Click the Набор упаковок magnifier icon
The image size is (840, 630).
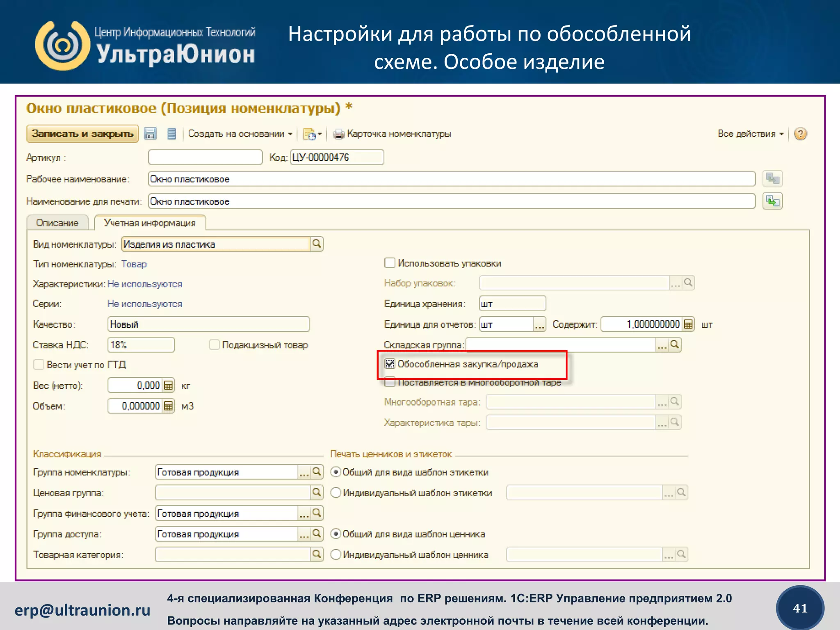coord(688,283)
